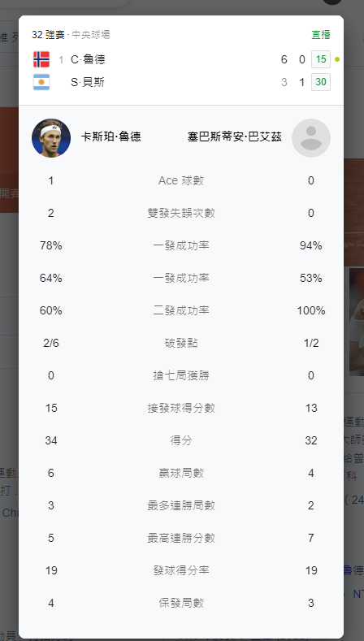Click the Ace 球數 stat row
364x641 pixels.
coord(180,180)
